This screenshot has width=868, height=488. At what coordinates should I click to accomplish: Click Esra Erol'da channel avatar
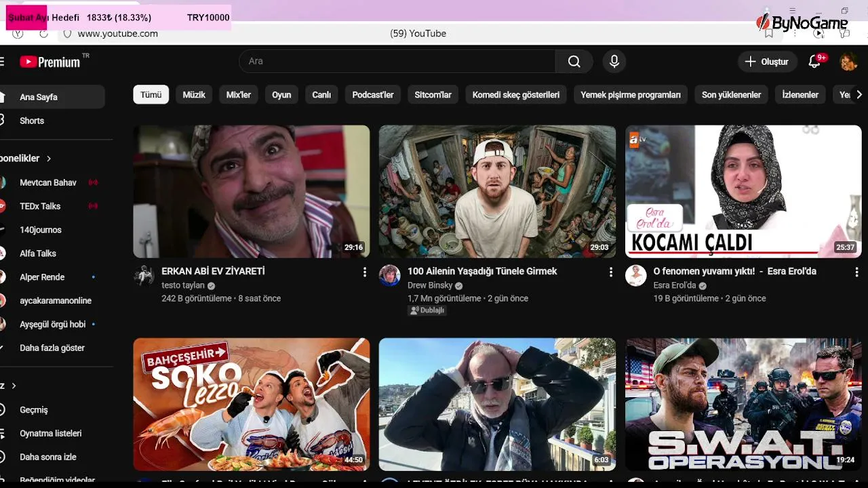coord(635,275)
